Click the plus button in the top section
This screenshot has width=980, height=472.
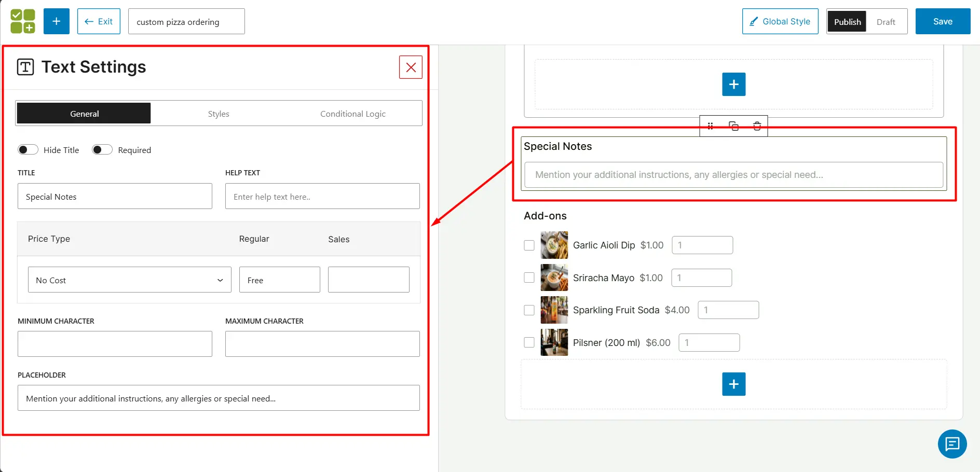pyautogui.click(x=733, y=84)
